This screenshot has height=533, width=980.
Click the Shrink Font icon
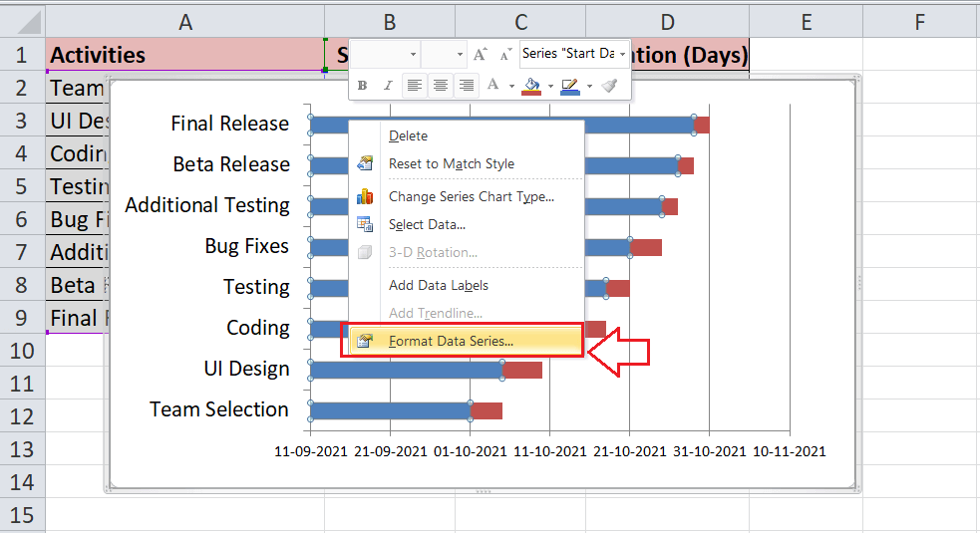(505, 55)
